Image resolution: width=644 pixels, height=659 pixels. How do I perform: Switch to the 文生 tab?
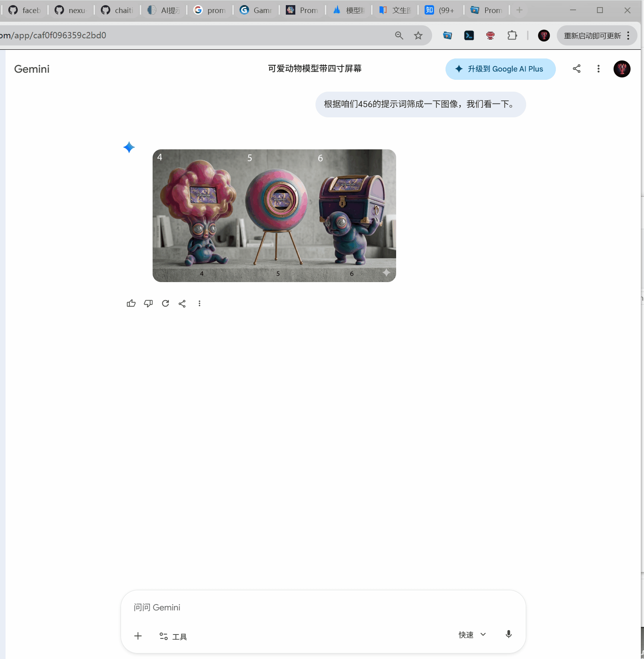395,10
